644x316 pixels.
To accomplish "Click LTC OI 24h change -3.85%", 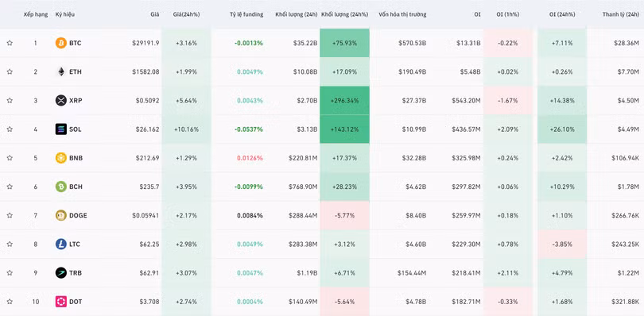I will (562, 245).
